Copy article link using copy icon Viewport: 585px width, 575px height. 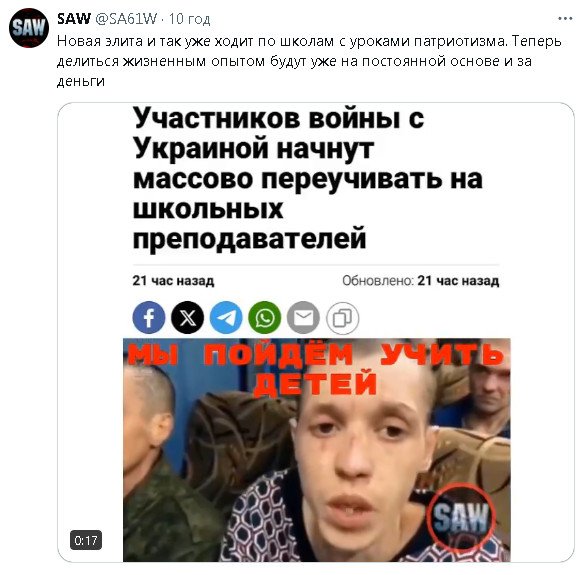[x=342, y=318]
